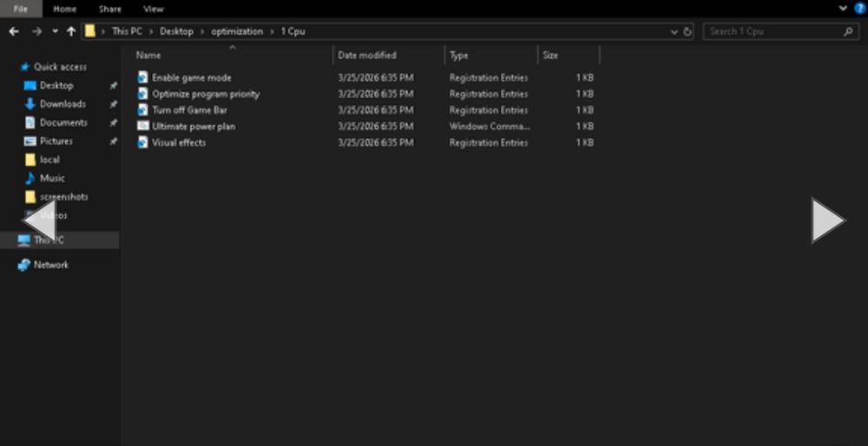
Task: Click the pin icon beside Pictures
Action: click(x=113, y=141)
